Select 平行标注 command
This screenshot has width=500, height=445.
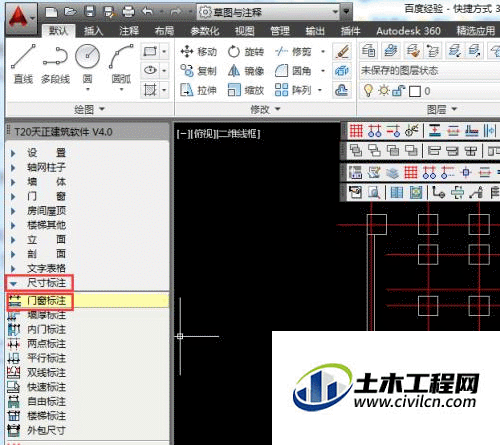(x=46, y=358)
